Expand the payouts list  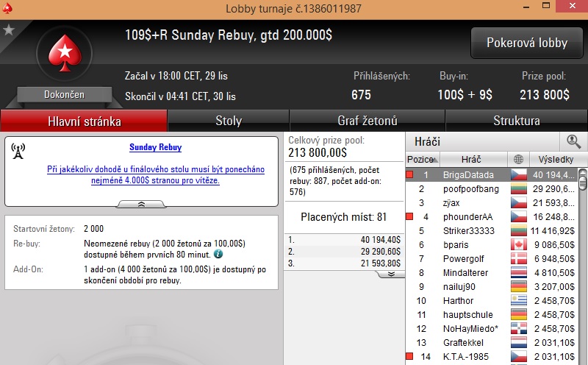click(x=391, y=274)
